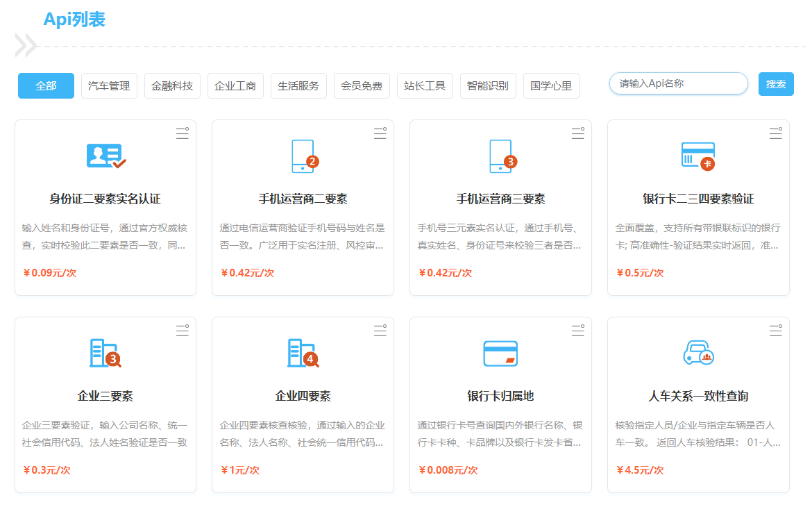
Task: Click the 人车关系一致性查询 car icon
Action: [x=698, y=354]
